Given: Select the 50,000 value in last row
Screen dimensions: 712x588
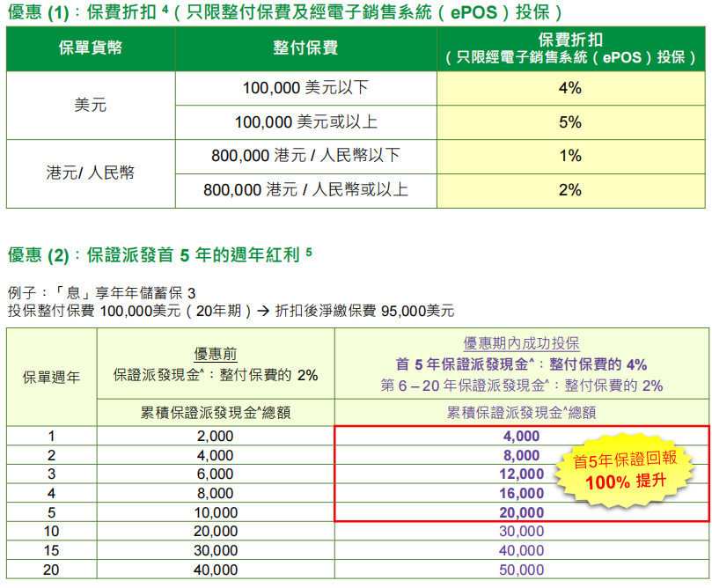Looking at the screenshot, I should (x=521, y=570).
